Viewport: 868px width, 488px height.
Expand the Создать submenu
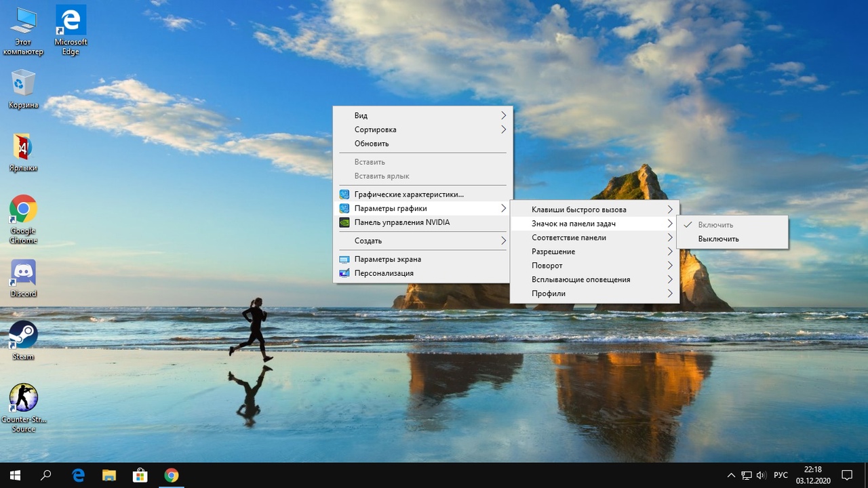pos(423,241)
